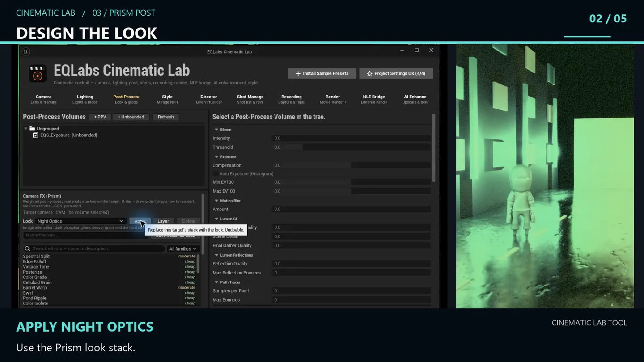Click the Unreal Engine logo in the title bar
Image resolution: width=644 pixels, height=362 pixels.
click(x=26, y=51)
